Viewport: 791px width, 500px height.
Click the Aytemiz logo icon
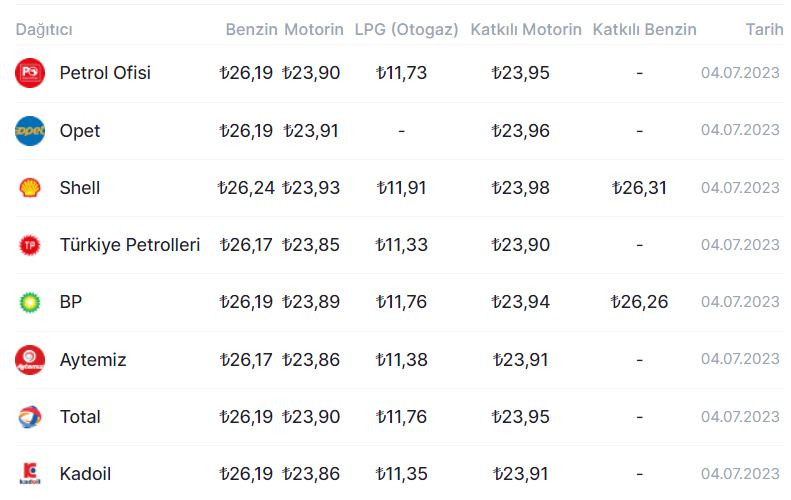coord(30,360)
